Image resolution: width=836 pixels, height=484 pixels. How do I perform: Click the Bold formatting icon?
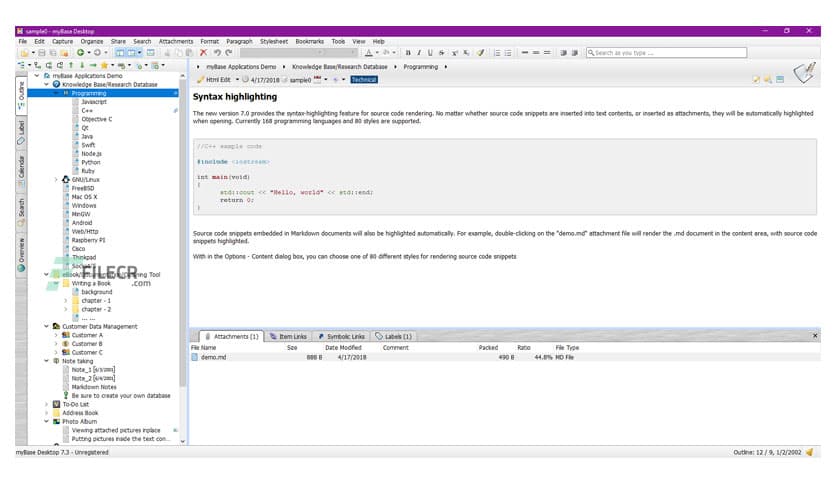point(408,53)
